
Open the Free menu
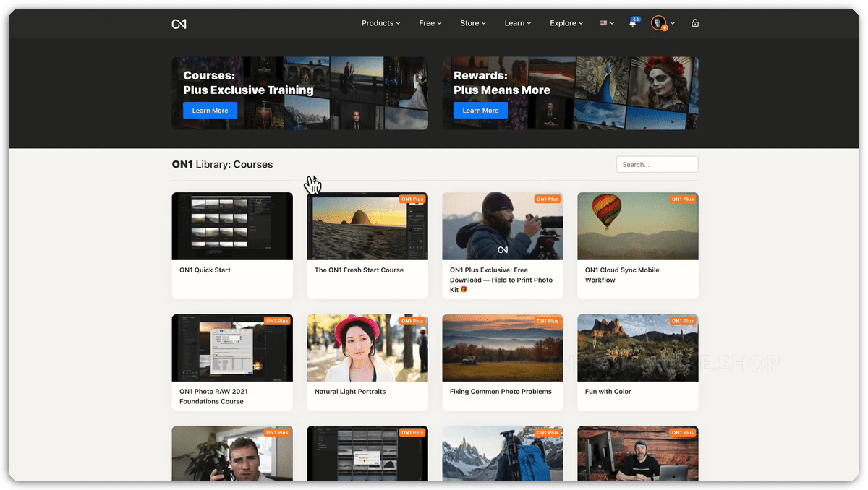(430, 23)
